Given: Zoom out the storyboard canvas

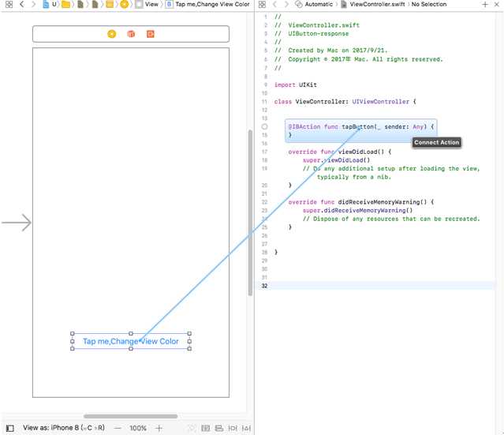Looking at the screenshot, I should [118, 428].
